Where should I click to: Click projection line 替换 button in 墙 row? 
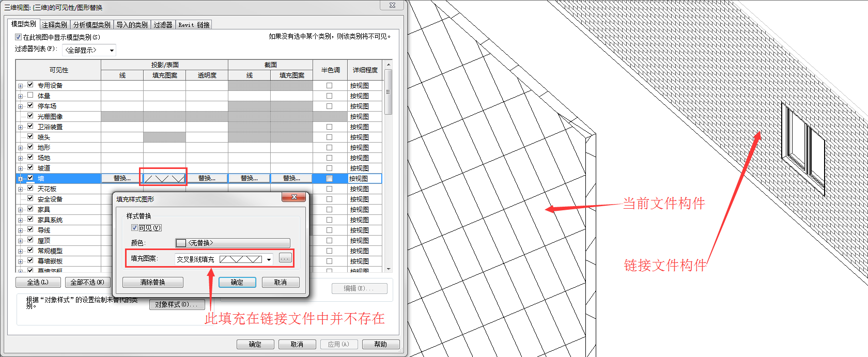(122, 178)
